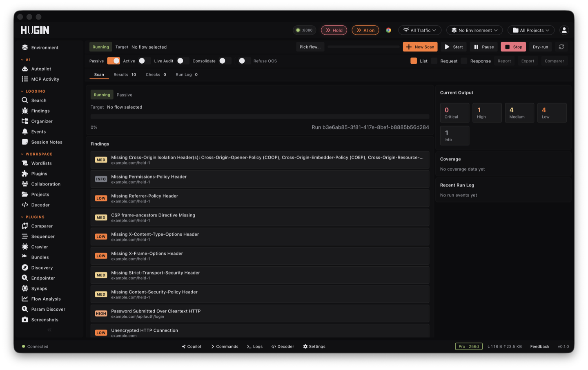Open the Search logging page

click(34, 100)
